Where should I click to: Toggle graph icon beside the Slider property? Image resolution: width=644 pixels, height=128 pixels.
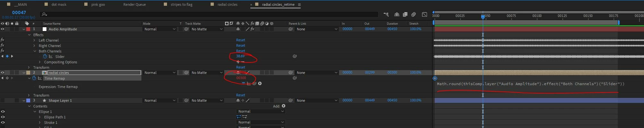pos(51,56)
